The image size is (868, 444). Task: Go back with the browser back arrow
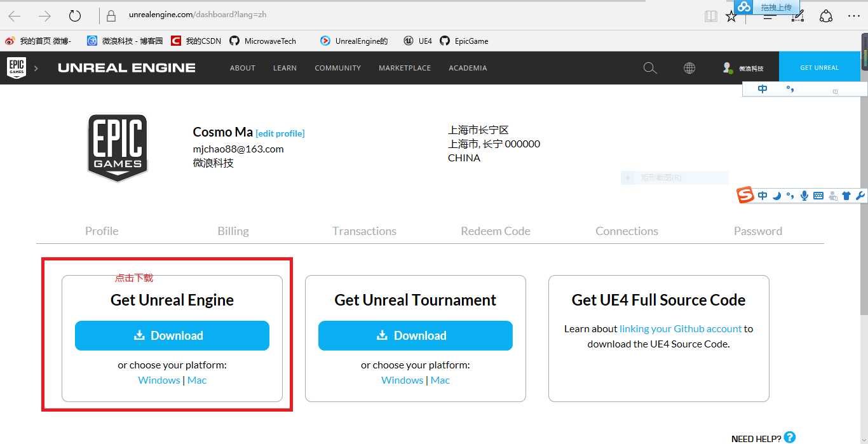click(15, 16)
